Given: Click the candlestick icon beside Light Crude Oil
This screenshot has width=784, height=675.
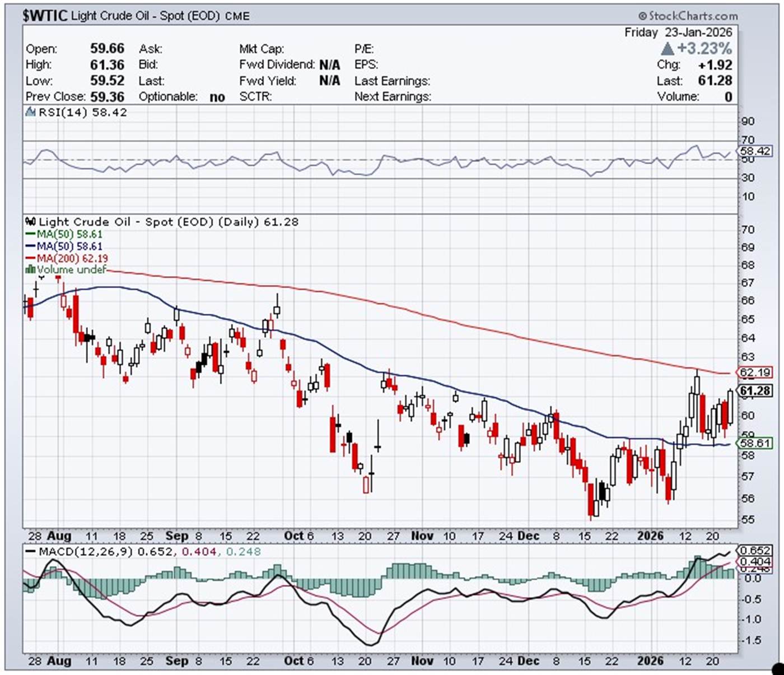Looking at the screenshot, I should click(31, 222).
